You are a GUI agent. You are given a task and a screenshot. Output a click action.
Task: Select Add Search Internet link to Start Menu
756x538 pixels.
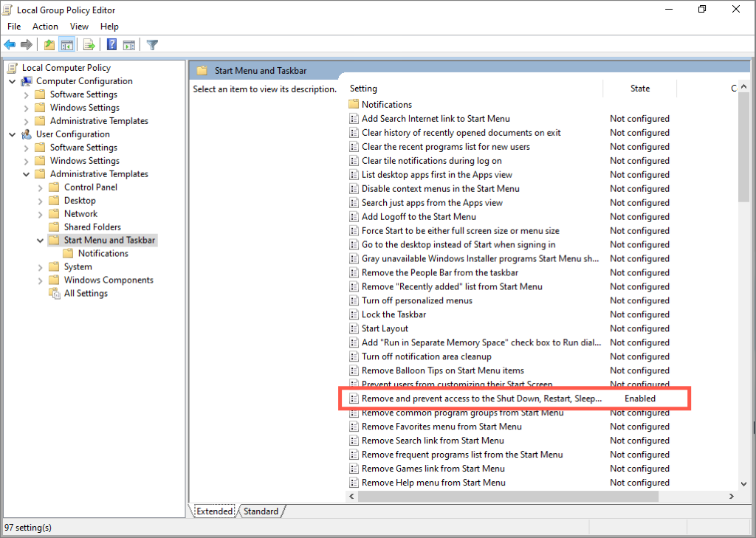[436, 119]
